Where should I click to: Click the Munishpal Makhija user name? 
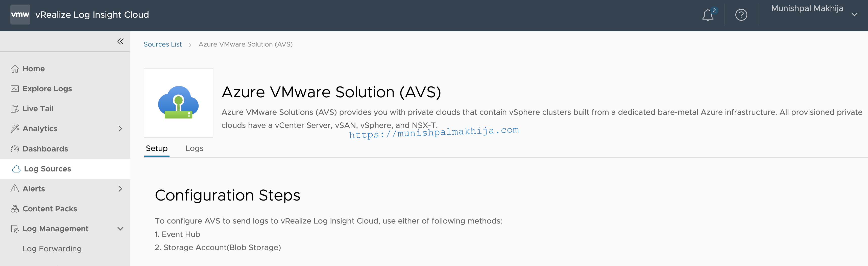(807, 8)
